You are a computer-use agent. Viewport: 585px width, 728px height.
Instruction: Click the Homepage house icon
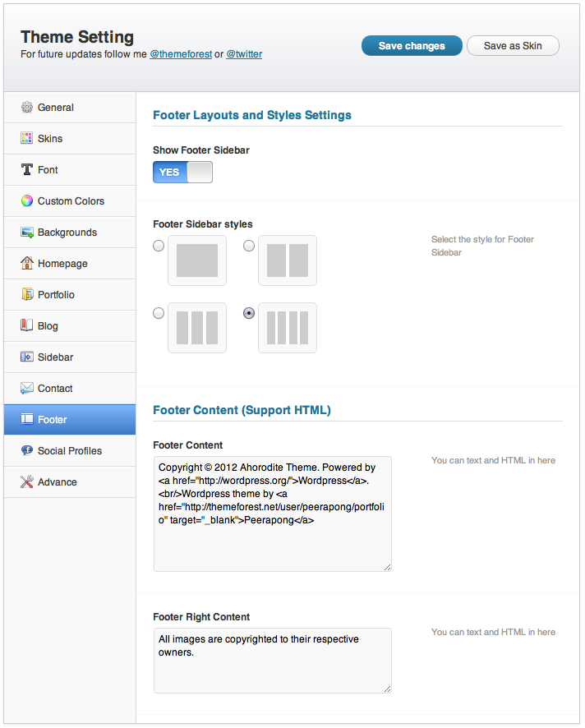pos(27,263)
